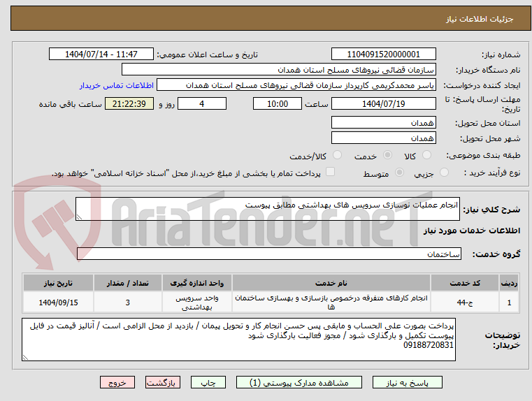Click the remaining days field showing 4
The width and height of the screenshot is (532, 401).
(202, 103)
